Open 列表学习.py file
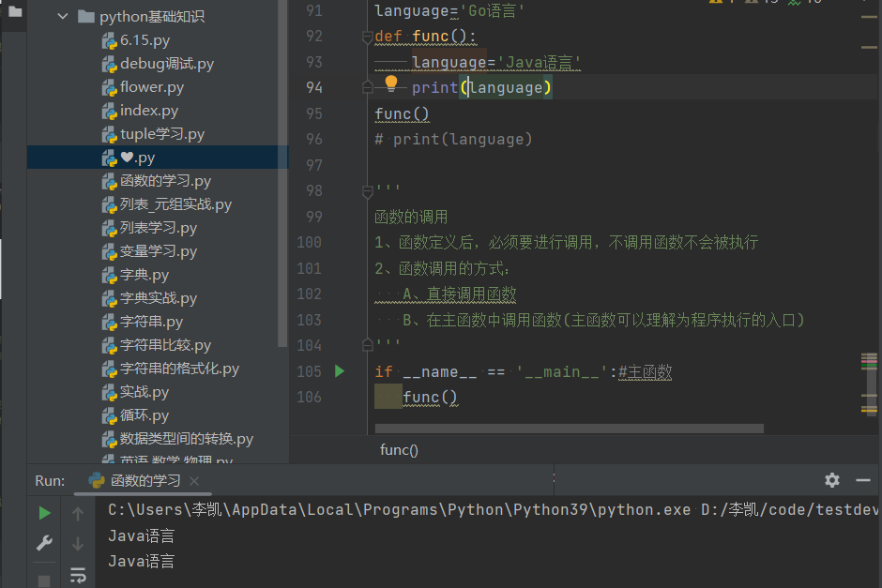Image resolution: width=882 pixels, height=588 pixels. [158, 228]
